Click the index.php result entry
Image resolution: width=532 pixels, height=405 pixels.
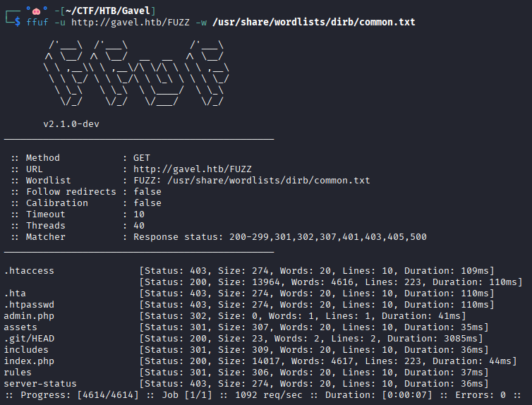tap(29, 361)
